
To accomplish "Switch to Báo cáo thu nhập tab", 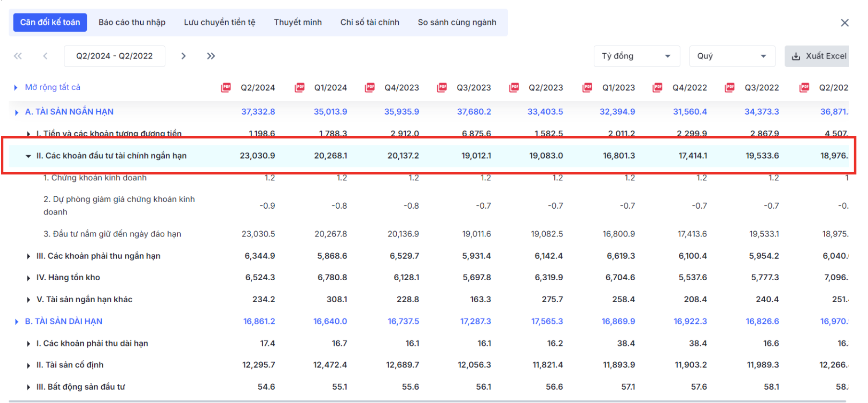I will pyautogui.click(x=132, y=23).
